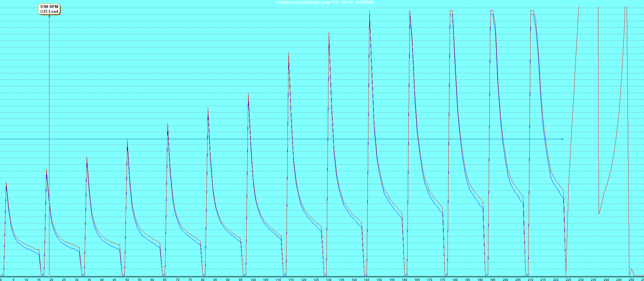Click the curve peak near x=2
Viewport: 644px width, 281px height.
6,183
